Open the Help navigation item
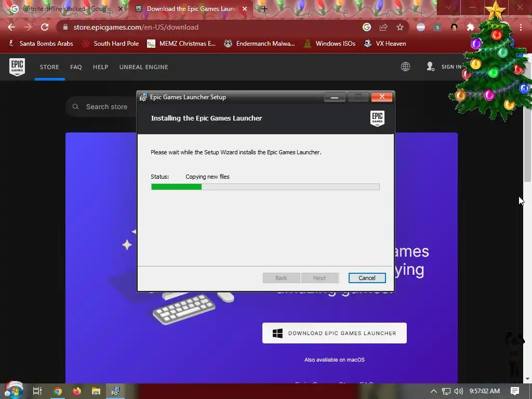The height and width of the screenshot is (399, 532). coord(100,67)
